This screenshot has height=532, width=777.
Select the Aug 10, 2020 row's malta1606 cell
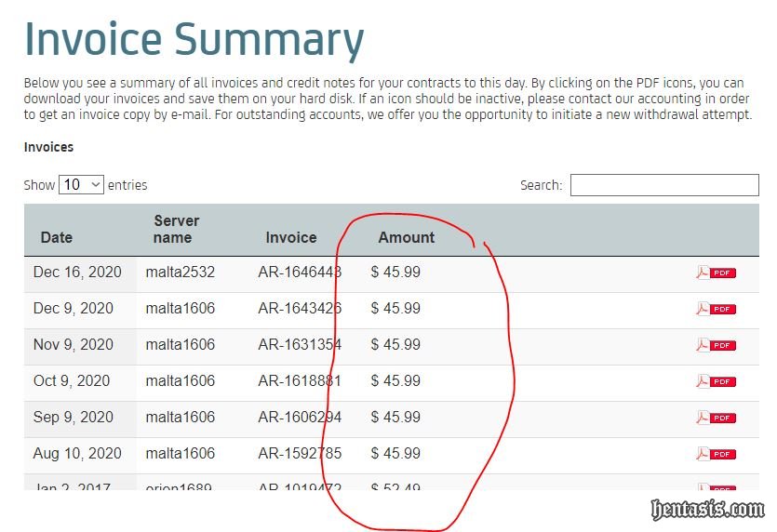pos(180,454)
